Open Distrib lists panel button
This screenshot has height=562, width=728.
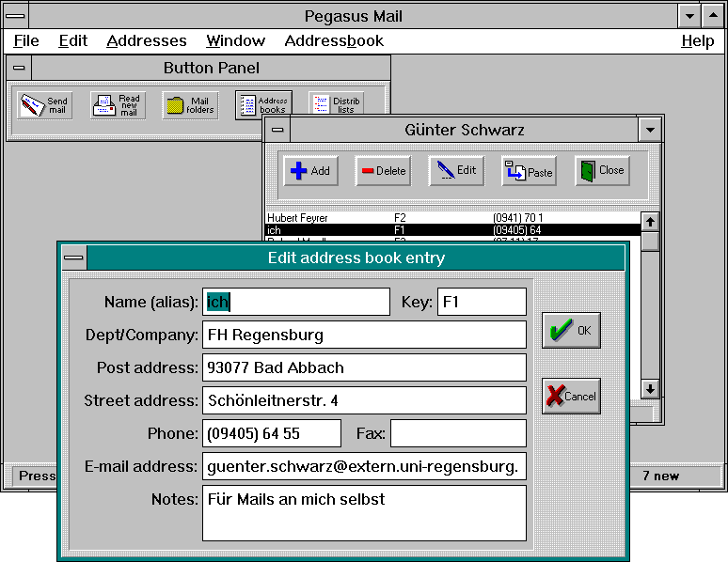pos(336,103)
